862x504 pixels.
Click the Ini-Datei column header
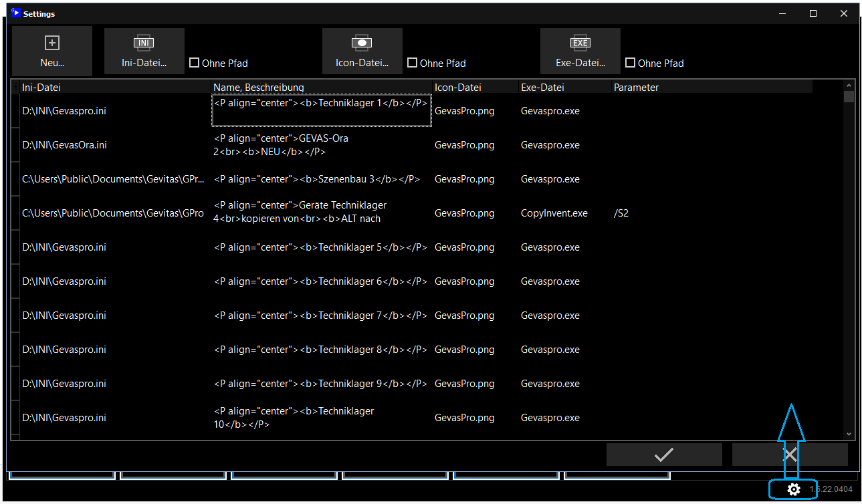pyautogui.click(x=116, y=87)
